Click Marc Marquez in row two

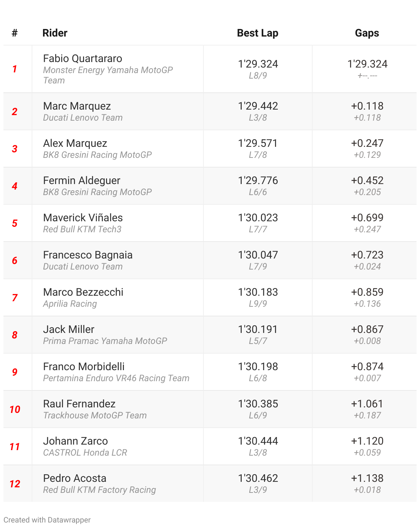tap(77, 106)
